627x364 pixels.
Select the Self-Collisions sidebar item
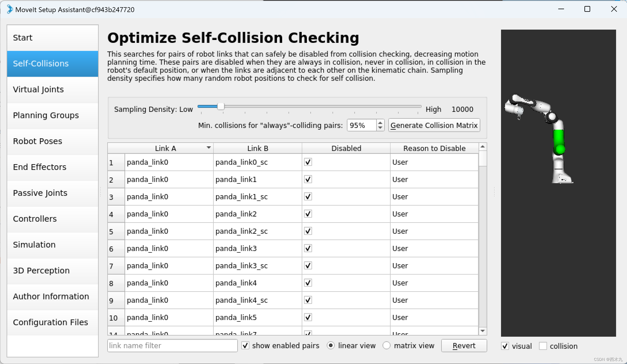tap(53, 64)
